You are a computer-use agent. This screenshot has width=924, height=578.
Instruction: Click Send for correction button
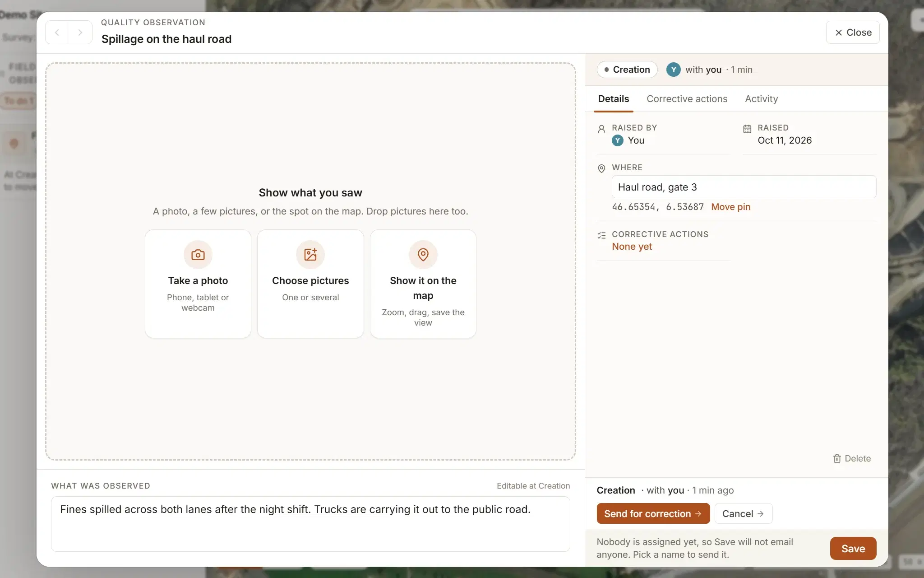(653, 513)
